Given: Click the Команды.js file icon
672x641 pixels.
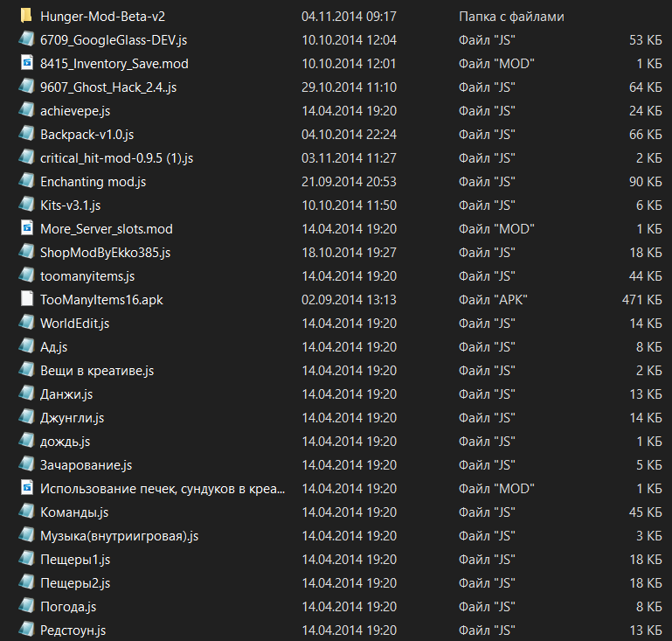Looking at the screenshot, I should click(26, 512).
